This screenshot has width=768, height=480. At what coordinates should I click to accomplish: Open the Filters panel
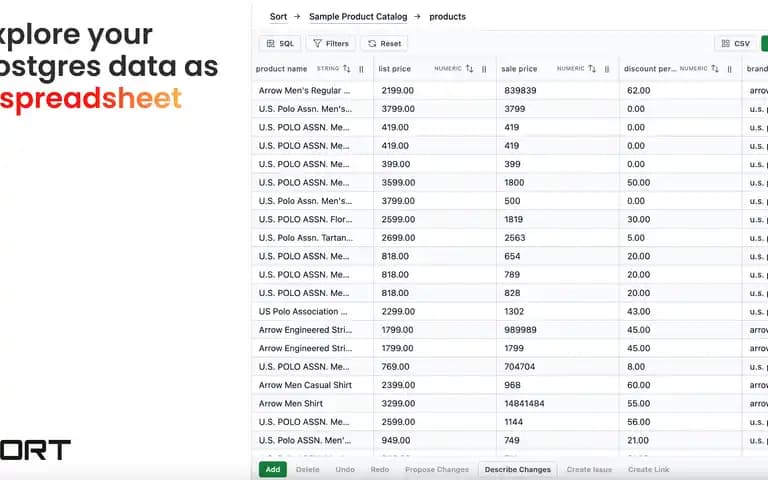pyautogui.click(x=331, y=44)
